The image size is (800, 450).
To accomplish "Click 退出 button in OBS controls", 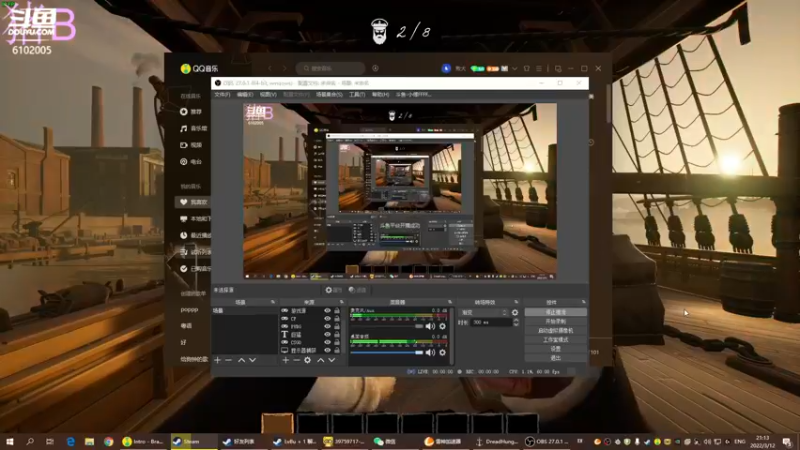I will (556, 358).
